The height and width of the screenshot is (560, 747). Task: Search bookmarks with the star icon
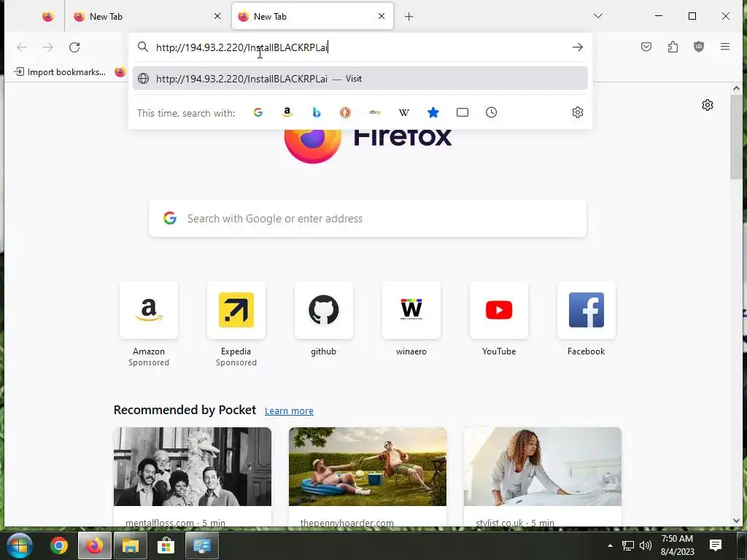point(433,112)
